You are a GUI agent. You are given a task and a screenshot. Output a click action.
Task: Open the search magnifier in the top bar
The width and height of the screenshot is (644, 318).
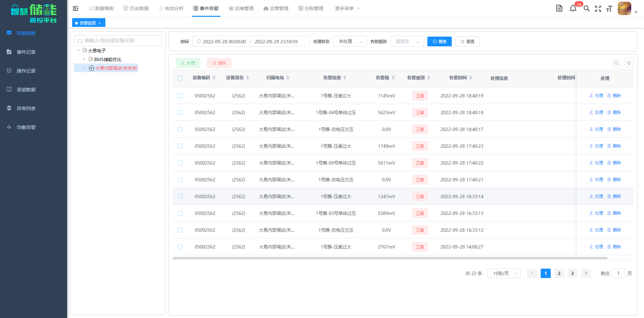(x=586, y=8)
